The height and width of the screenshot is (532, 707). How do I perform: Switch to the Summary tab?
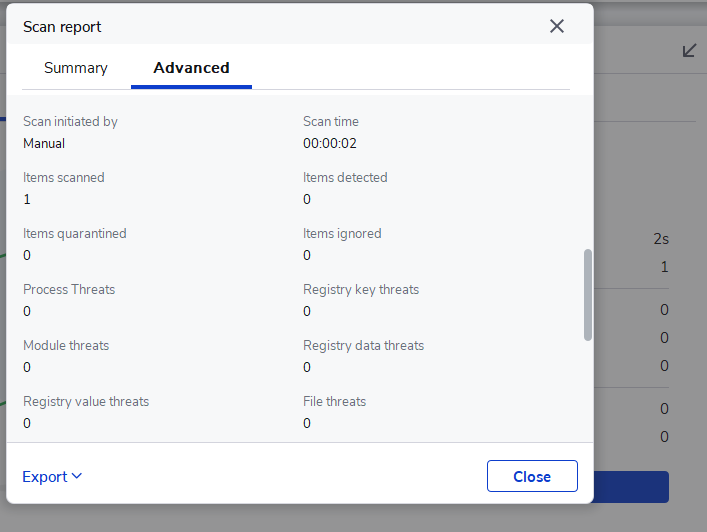(x=76, y=68)
